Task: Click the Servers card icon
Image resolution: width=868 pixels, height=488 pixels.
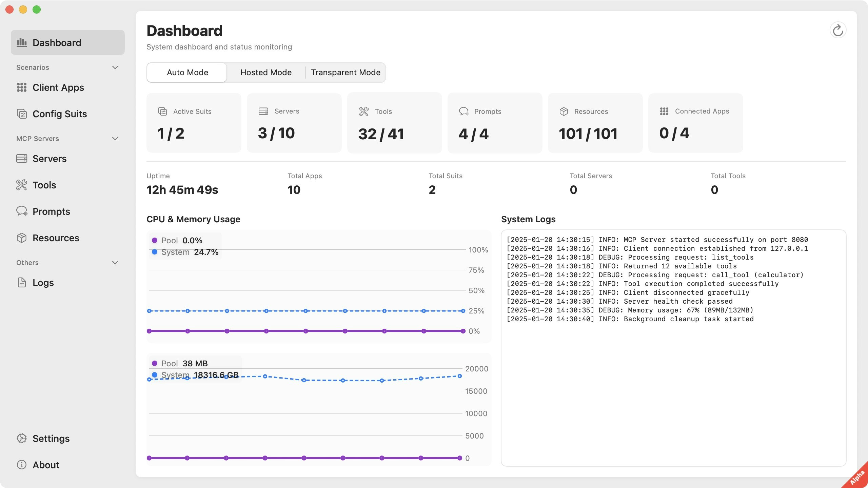Action: click(x=263, y=111)
